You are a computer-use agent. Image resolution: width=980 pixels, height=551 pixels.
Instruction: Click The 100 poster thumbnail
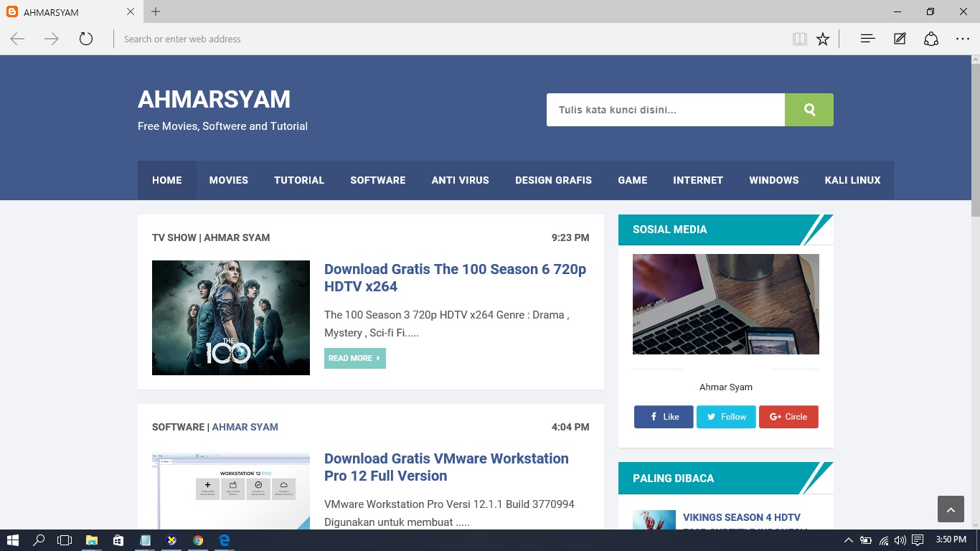click(x=230, y=318)
